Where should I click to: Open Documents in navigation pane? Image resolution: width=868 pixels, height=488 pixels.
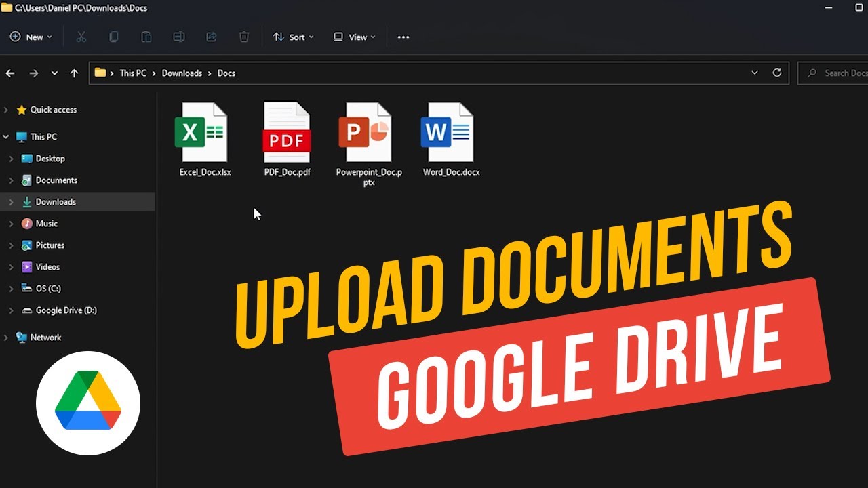(56, 180)
